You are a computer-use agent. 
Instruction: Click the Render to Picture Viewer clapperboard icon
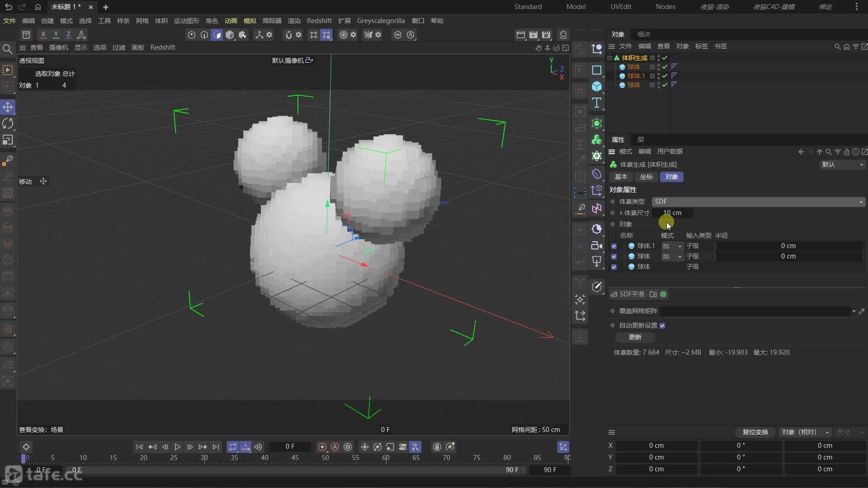coord(533,35)
